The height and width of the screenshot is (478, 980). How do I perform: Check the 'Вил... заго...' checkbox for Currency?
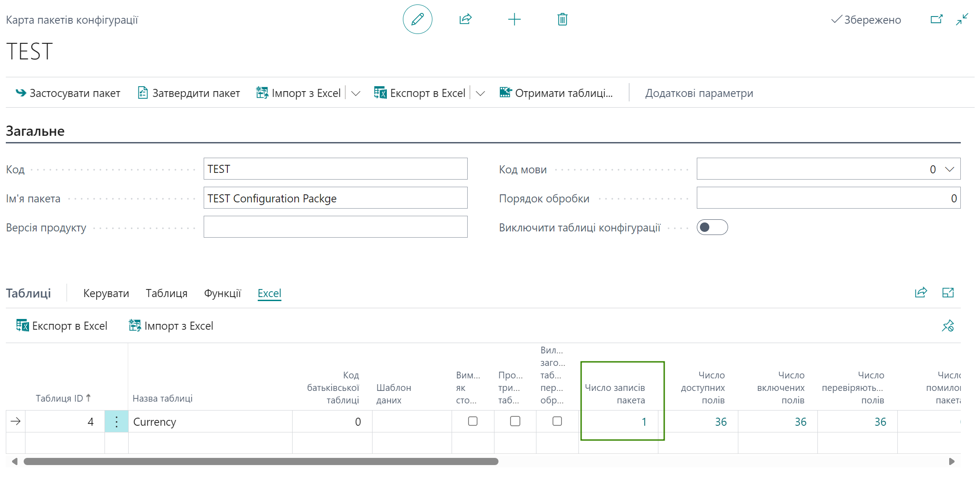coord(557,421)
